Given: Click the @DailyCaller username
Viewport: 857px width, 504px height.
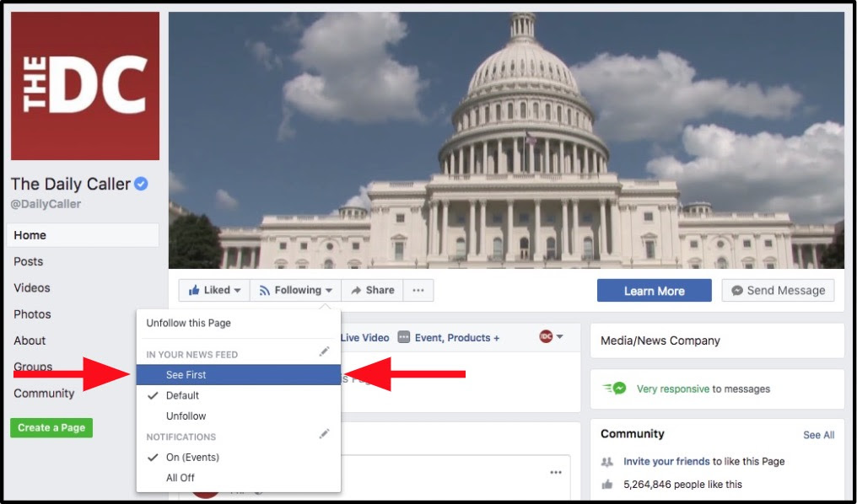Looking at the screenshot, I should (46, 204).
